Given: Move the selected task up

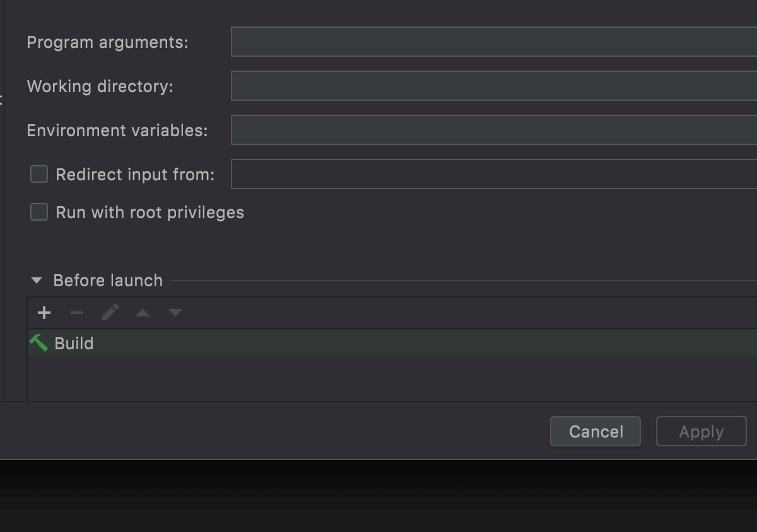Looking at the screenshot, I should (x=143, y=313).
